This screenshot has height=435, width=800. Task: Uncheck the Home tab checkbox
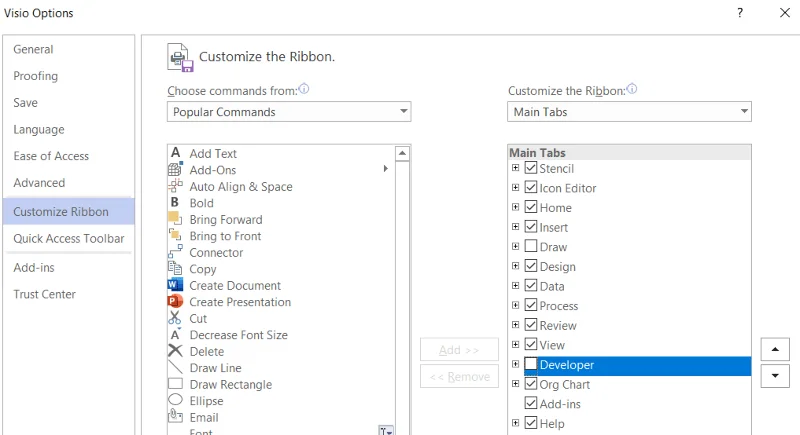click(531, 207)
